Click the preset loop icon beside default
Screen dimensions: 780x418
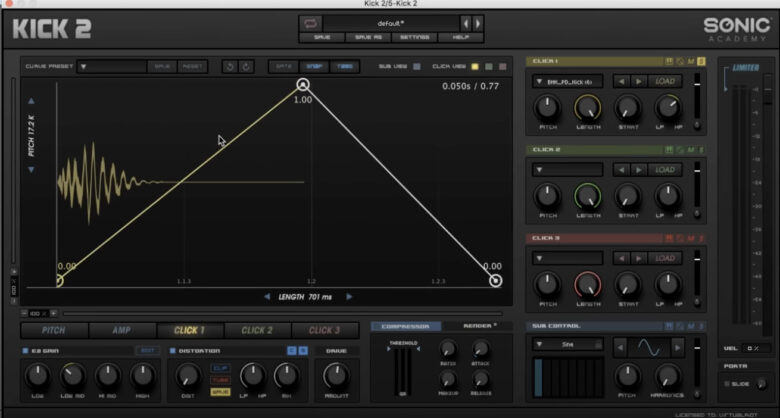(x=311, y=23)
